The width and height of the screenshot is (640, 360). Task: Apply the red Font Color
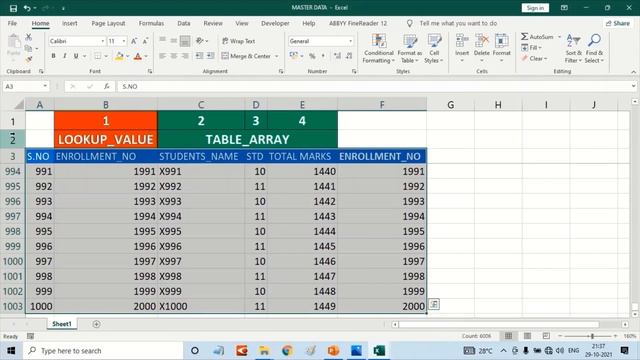(138, 56)
